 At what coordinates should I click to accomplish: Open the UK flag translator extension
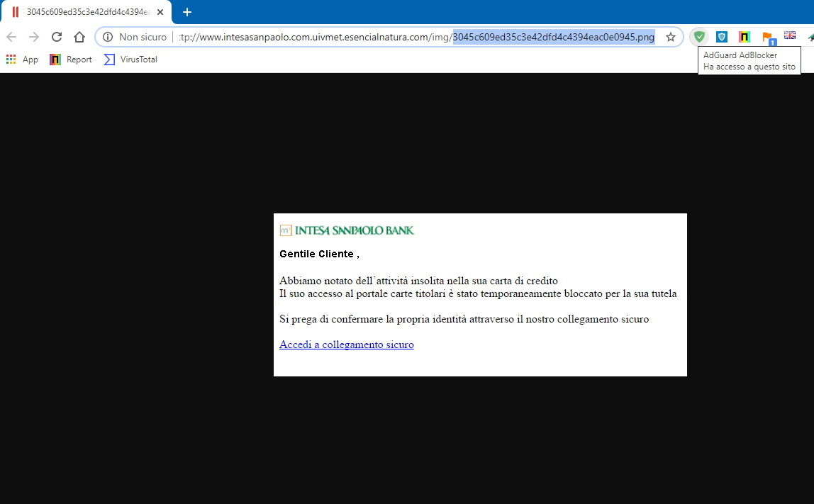790,35
